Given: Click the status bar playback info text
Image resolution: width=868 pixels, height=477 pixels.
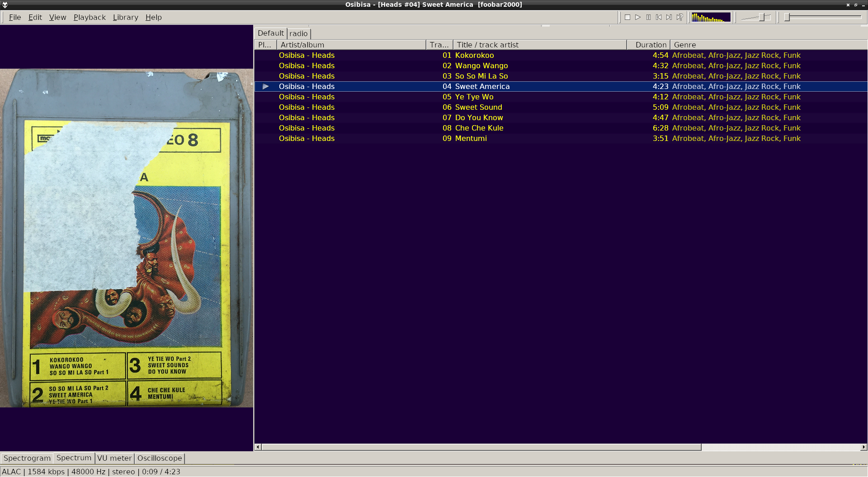Looking at the screenshot, I should click(91, 472).
